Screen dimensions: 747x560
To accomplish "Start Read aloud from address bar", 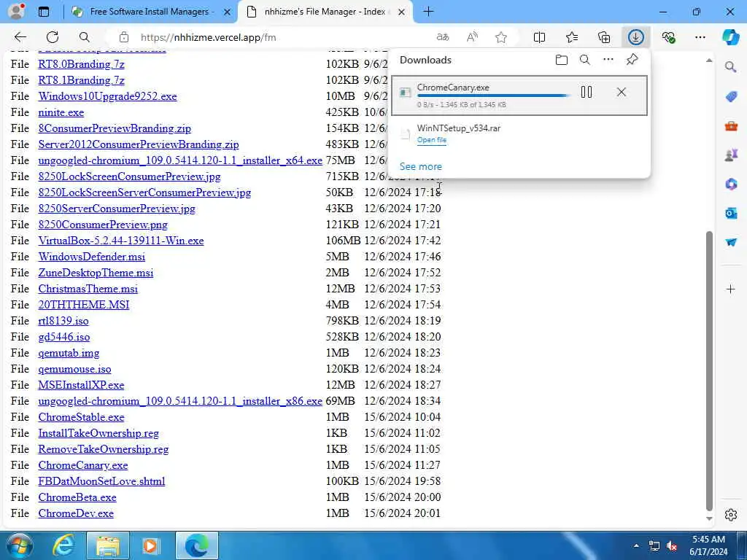I will (472, 37).
